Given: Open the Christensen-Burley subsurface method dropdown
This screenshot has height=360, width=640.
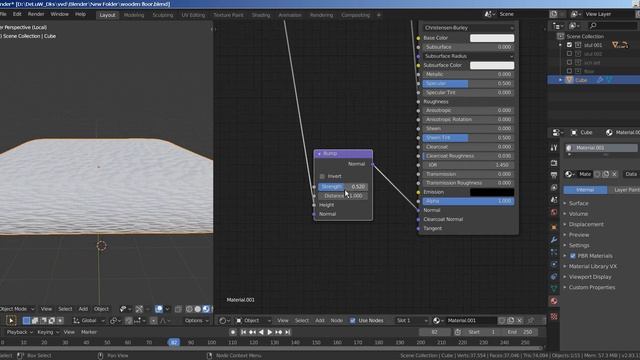Looking at the screenshot, I should [468, 28].
